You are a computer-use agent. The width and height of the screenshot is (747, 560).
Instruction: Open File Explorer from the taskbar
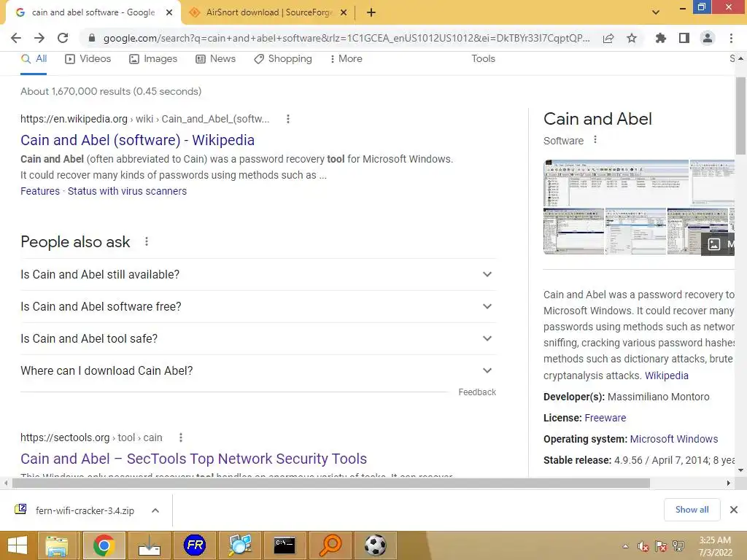coord(57,545)
